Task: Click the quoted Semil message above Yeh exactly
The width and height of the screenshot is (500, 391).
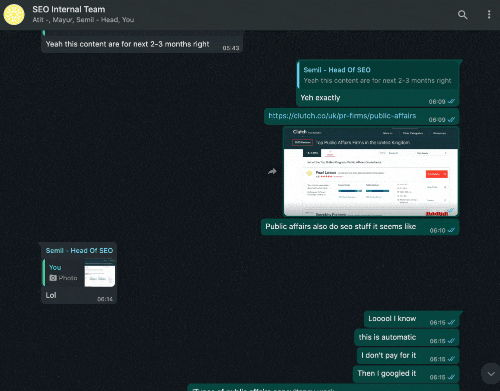Action: (378, 75)
